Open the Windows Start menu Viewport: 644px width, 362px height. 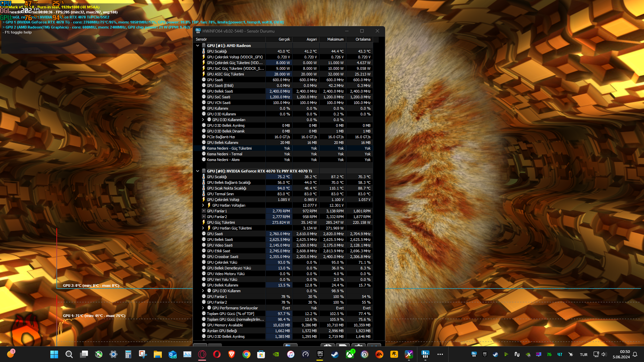54,354
